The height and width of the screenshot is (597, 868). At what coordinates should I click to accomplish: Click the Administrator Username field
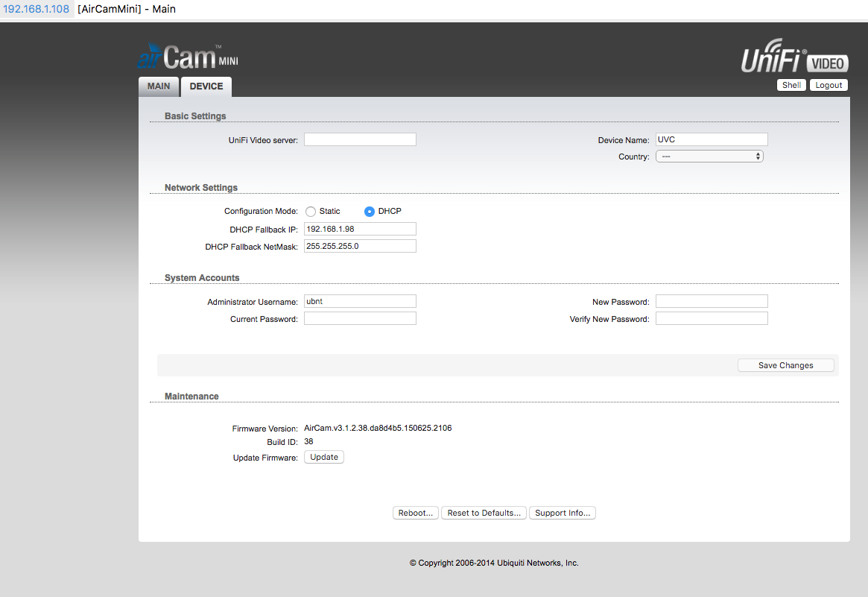click(360, 301)
